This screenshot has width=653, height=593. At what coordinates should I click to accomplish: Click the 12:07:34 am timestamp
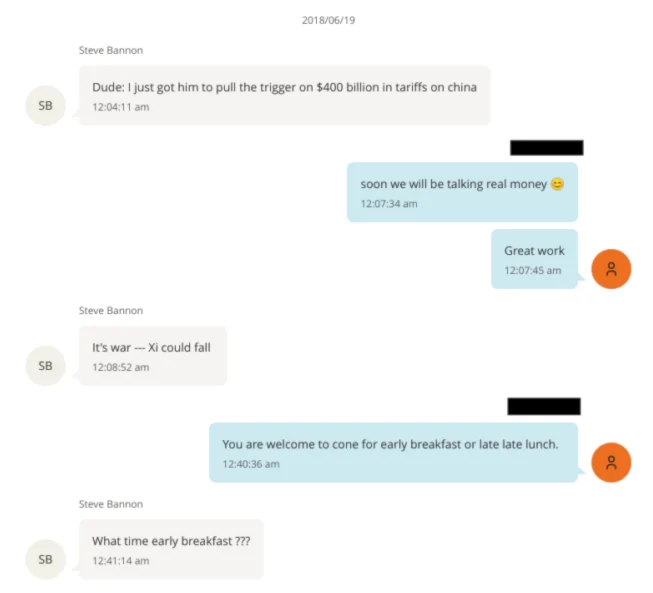tap(389, 203)
